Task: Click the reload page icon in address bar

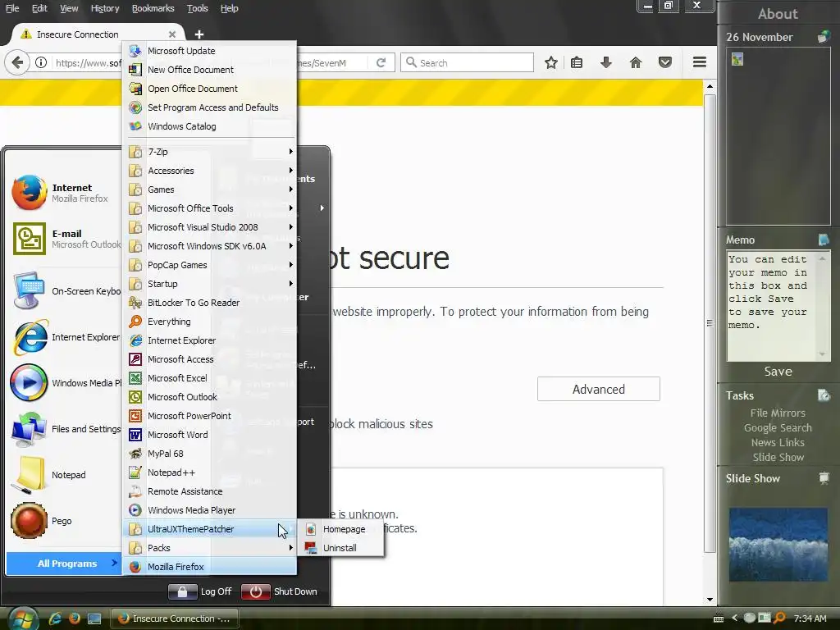Action: click(381, 62)
